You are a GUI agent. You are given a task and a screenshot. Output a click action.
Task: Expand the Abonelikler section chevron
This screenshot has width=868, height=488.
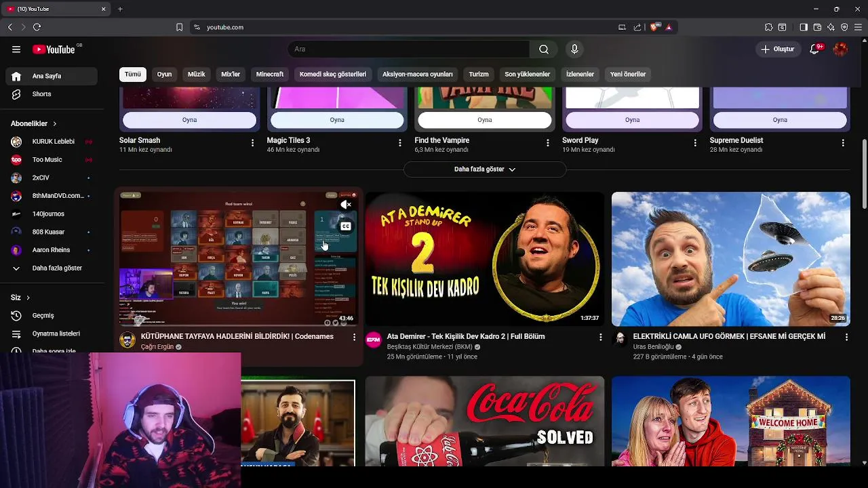tap(54, 124)
